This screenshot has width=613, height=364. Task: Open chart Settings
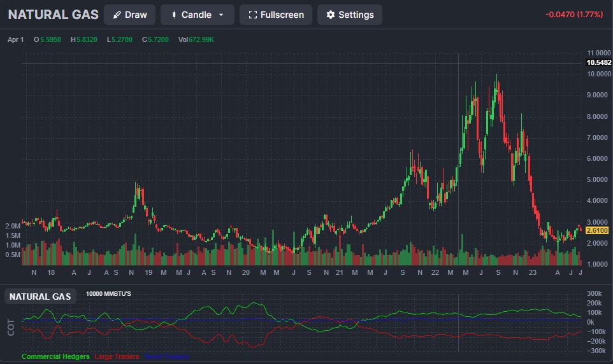[349, 15]
